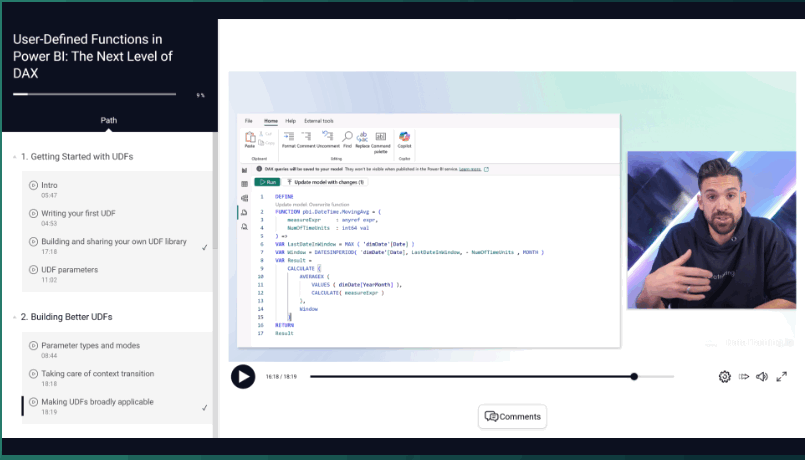Open the External tools ribbon tab

pyautogui.click(x=319, y=121)
